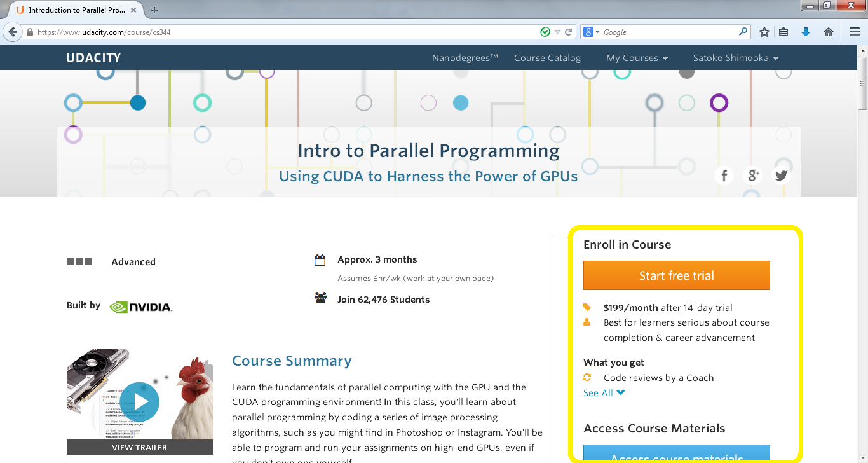Click the Course Summary heading

tap(292, 361)
